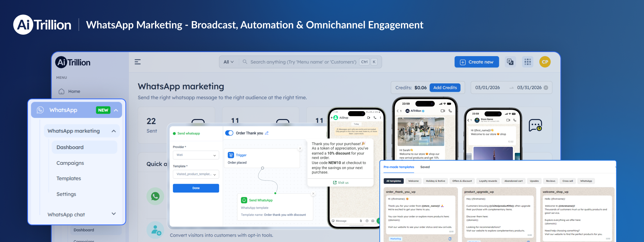Click the Send WhatsApp node icon

[244, 200]
